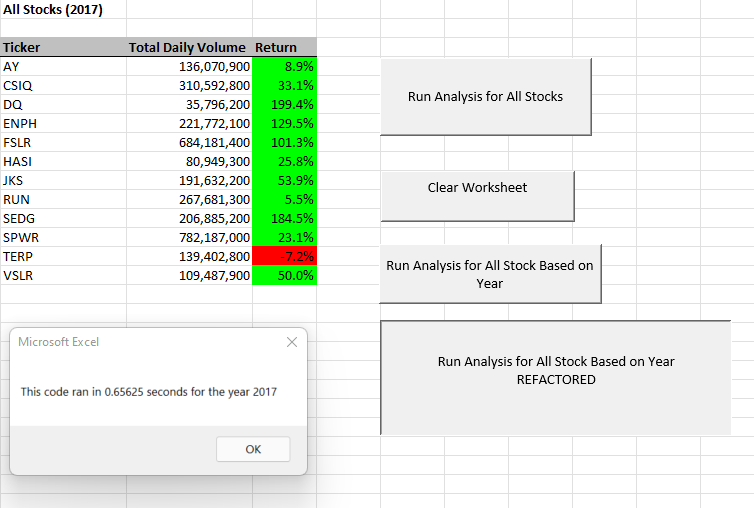Select the green 50.0% return cell
This screenshot has width=754, height=508.
[284, 276]
